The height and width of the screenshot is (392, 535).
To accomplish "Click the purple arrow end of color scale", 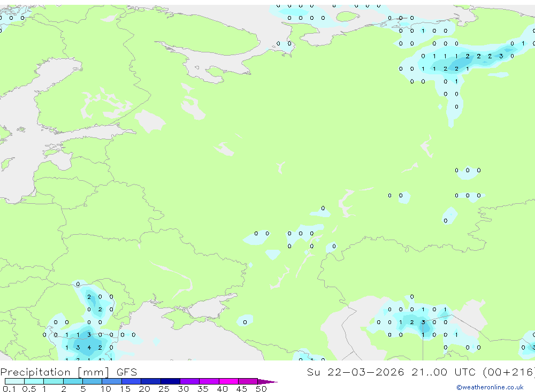I will pyautogui.click(x=267, y=382).
